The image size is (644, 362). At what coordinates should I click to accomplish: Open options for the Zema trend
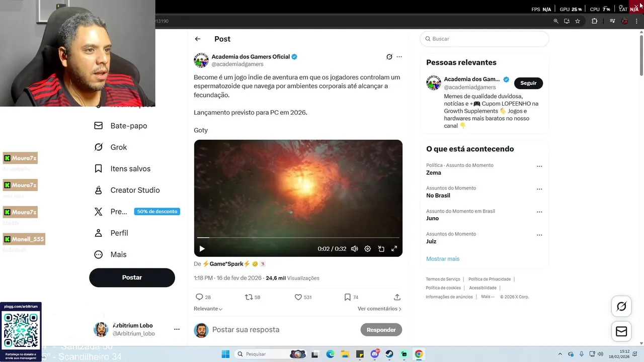point(539,166)
